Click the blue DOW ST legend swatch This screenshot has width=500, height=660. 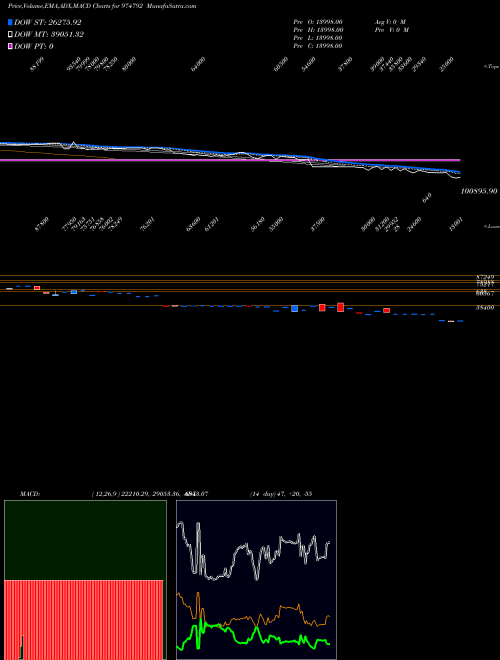11,22
